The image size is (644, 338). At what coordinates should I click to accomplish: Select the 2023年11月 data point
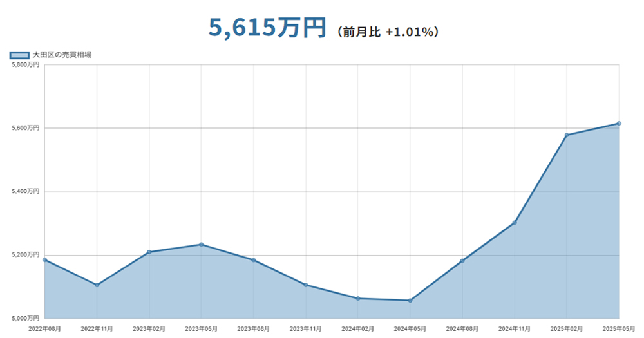(305, 285)
